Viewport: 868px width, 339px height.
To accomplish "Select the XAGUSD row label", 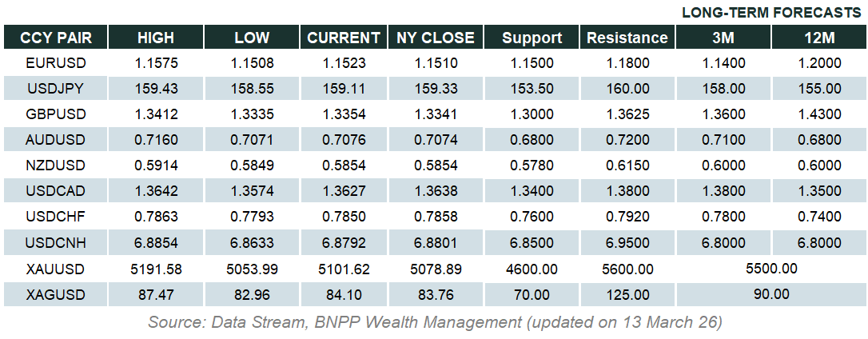I will (55, 294).
